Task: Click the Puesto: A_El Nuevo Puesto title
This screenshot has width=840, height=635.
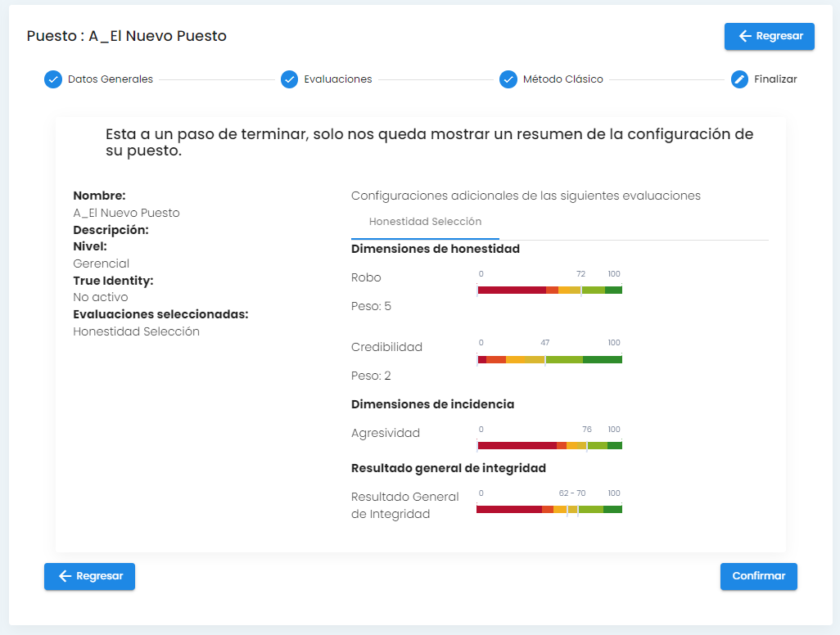Action: (x=127, y=36)
